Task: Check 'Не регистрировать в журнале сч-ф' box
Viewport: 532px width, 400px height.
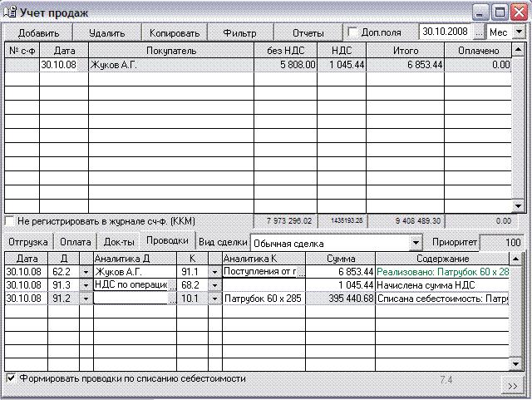Action: click(x=10, y=221)
